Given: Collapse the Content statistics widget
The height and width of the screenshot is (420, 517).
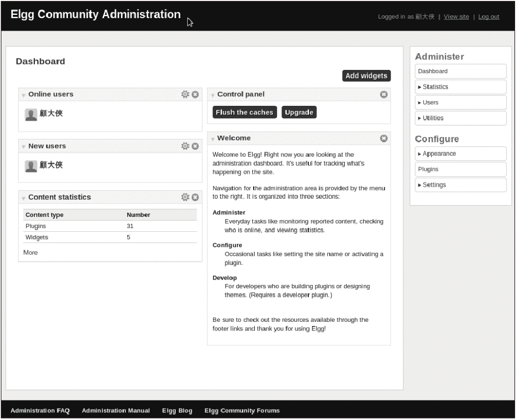Looking at the screenshot, I should 23,198.
